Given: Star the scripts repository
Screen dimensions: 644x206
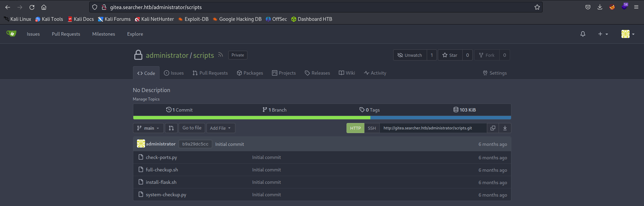Looking at the screenshot, I should pos(450,55).
